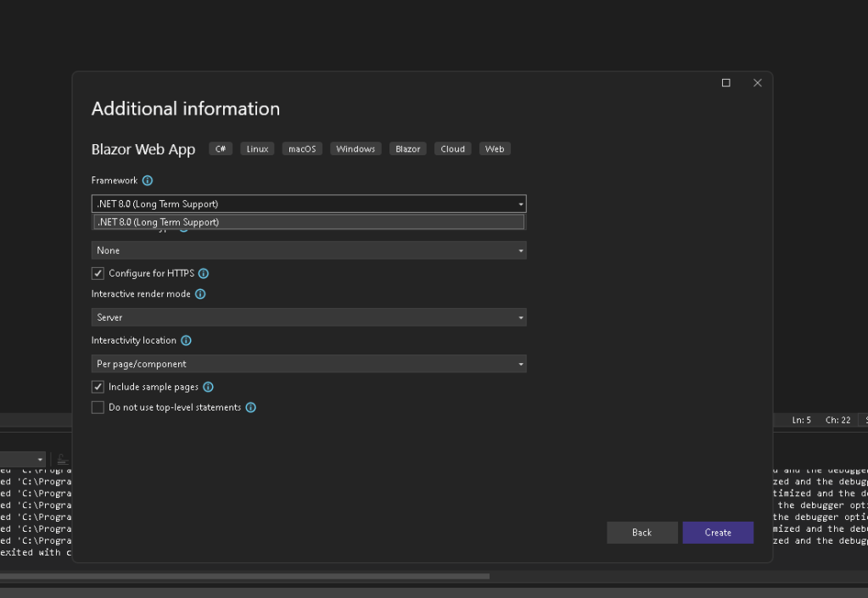868x598 pixels.
Task: Click the output window horizontal scrollbar
Action: click(x=244, y=577)
